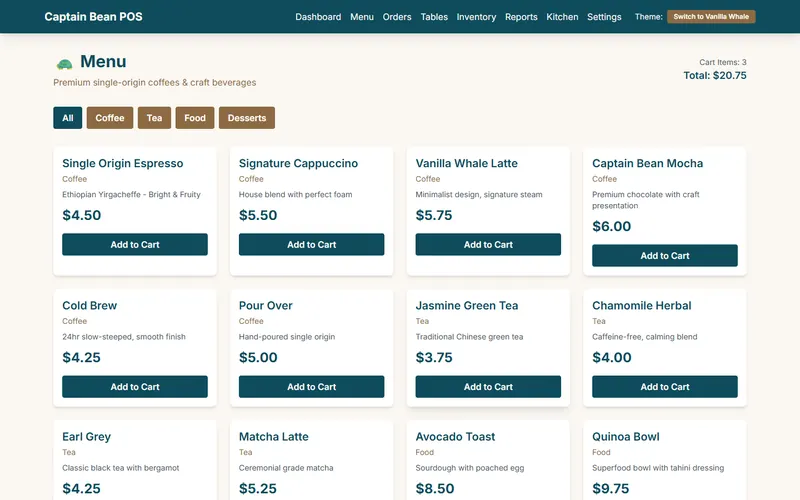The width and height of the screenshot is (800, 500).
Task: Click the Captain Bean POS logo title
Action: click(93, 17)
